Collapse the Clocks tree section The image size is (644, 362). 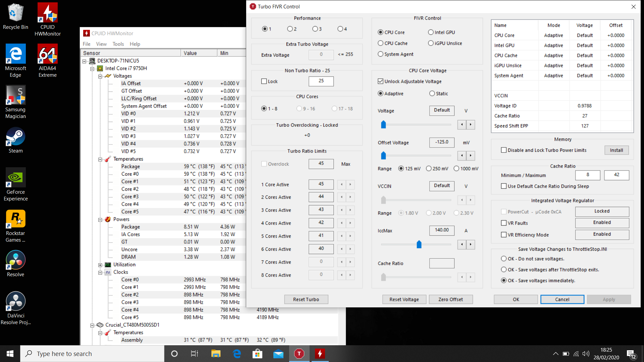(x=100, y=273)
